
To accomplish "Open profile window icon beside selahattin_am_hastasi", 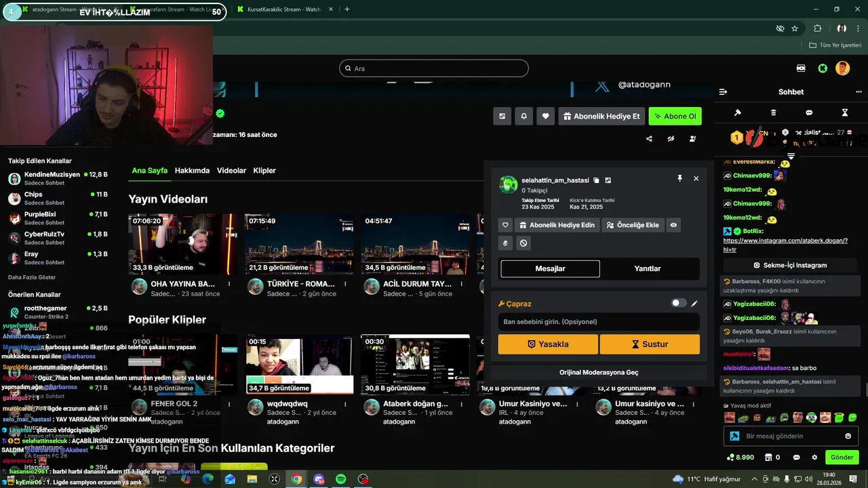I will tap(608, 180).
